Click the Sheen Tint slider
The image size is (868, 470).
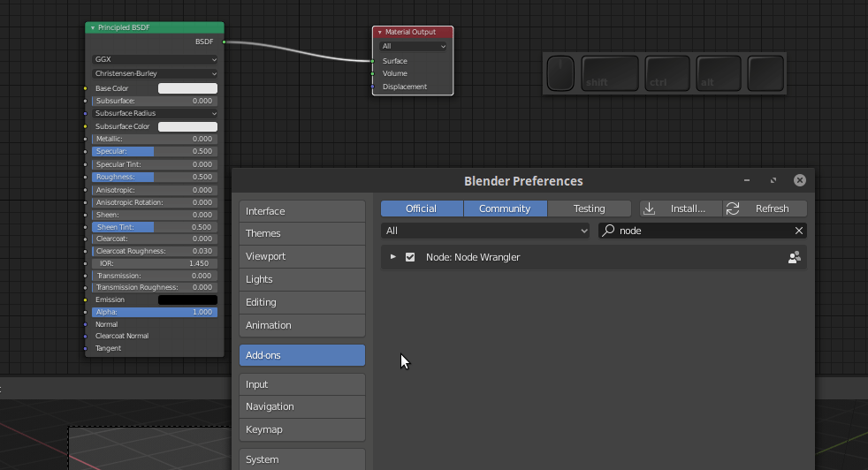(x=155, y=227)
